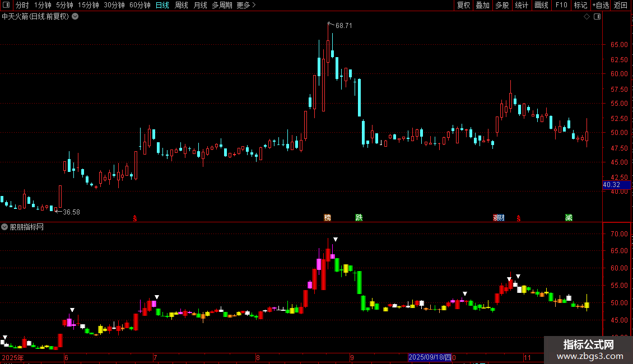Switch to 周线 weekly chart
633x364 pixels.
pos(181,5)
